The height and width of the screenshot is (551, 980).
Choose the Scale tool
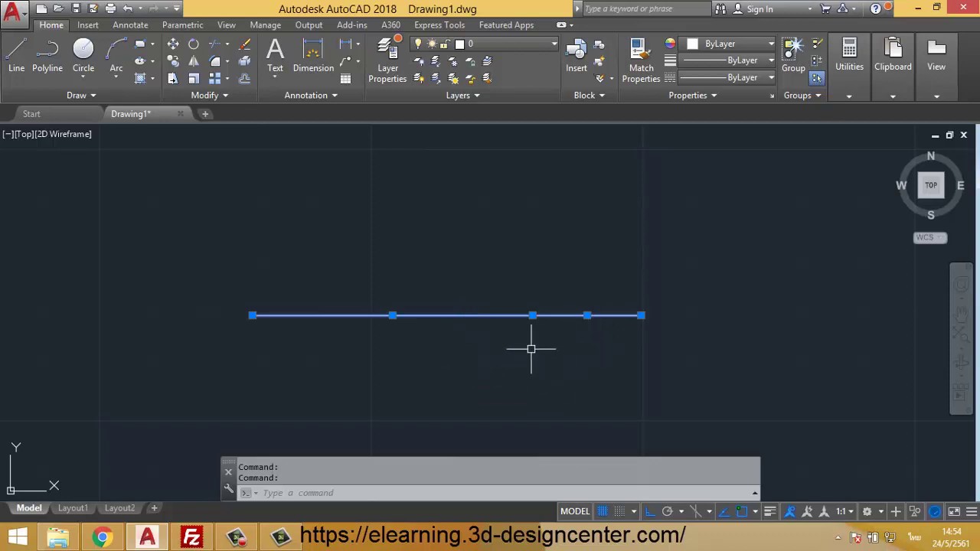(194, 78)
